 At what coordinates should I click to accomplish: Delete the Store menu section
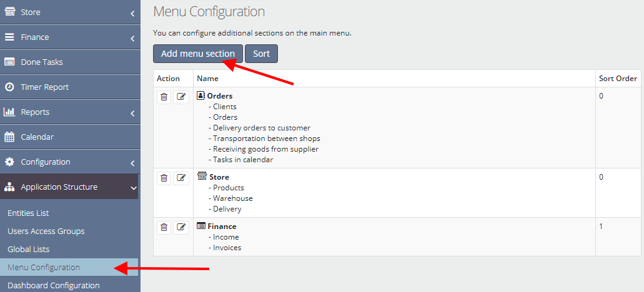pyautogui.click(x=164, y=178)
